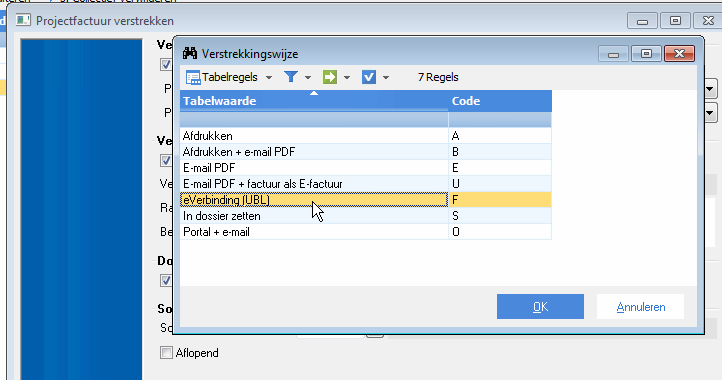Sort by the Tabelwaarde column header
Image resolution: width=722 pixels, height=380 pixels.
tap(314, 101)
